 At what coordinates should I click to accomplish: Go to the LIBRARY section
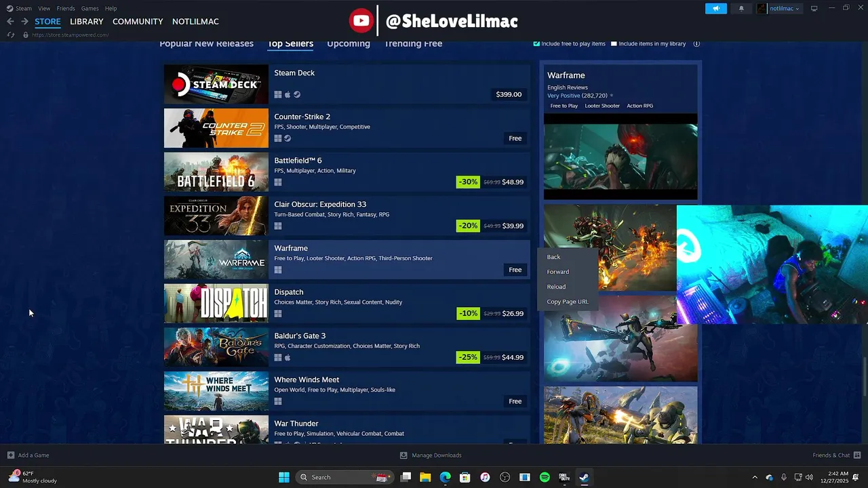point(87,22)
